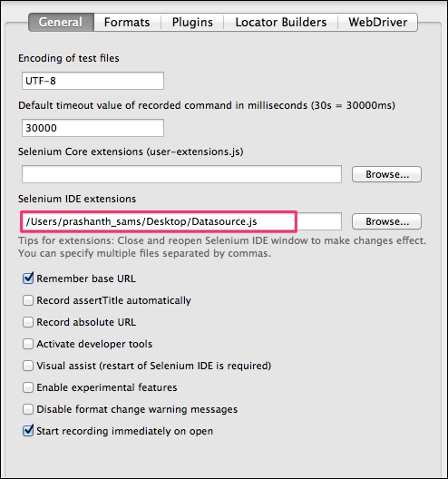
Task: Open the Formats tab
Action: coord(127,22)
